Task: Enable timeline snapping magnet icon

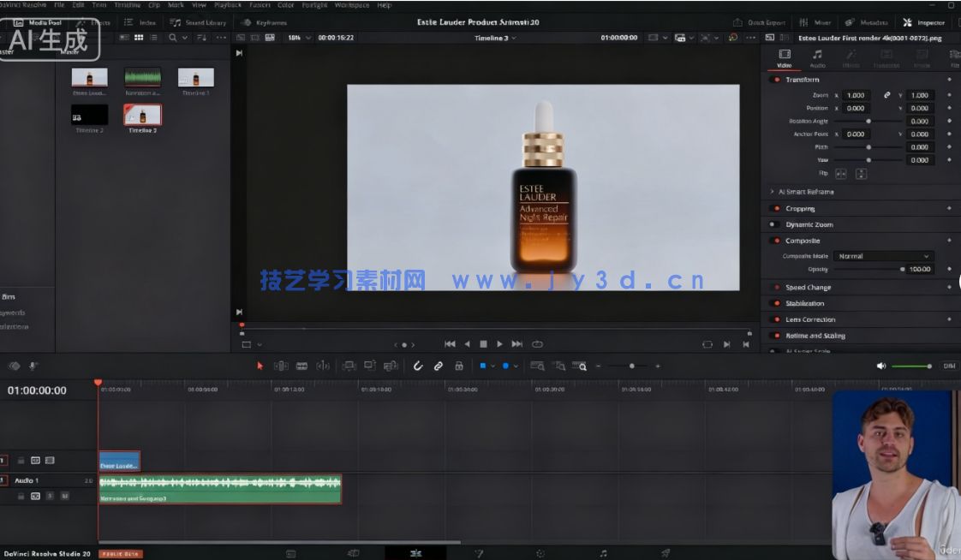Action: click(x=418, y=366)
